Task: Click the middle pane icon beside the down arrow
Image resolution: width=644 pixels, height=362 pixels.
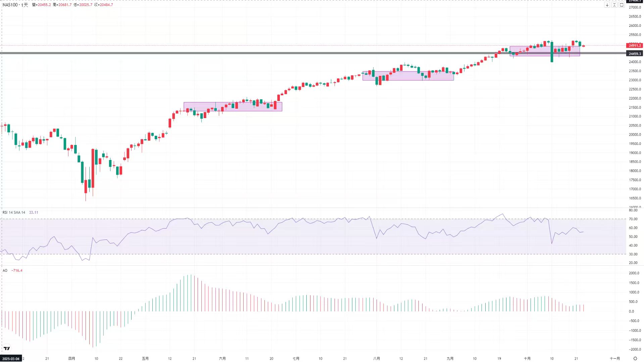Action: tap(614, 5)
